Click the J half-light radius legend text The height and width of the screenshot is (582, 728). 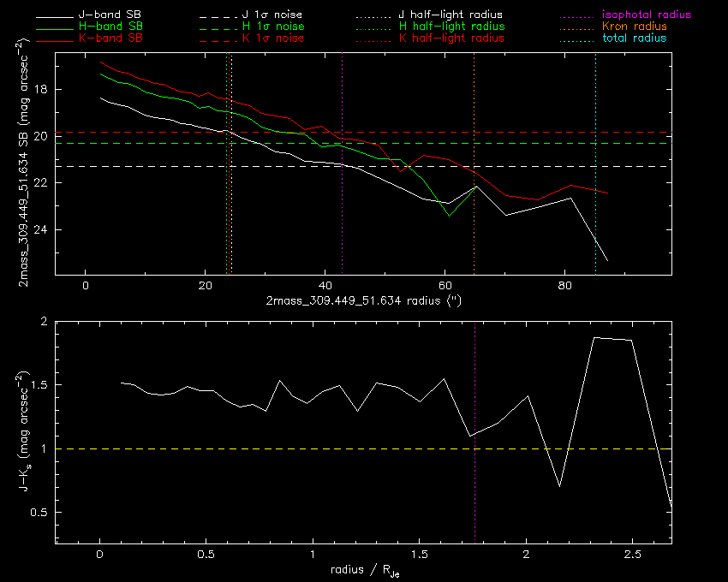(x=451, y=15)
